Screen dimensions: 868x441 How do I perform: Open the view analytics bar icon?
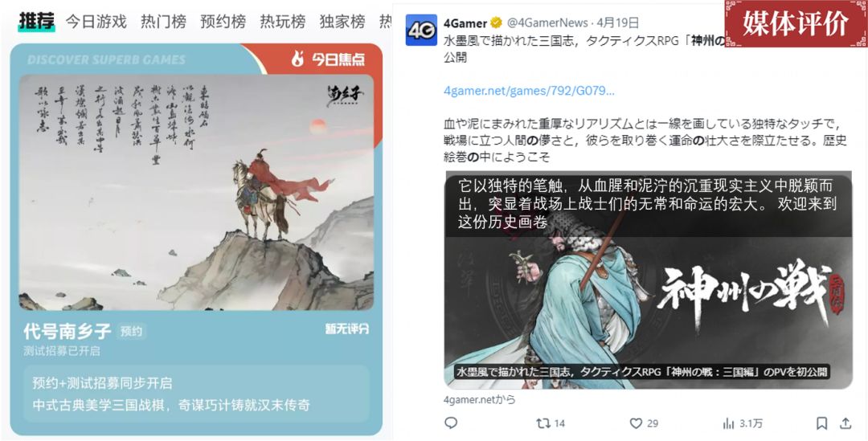click(x=728, y=423)
